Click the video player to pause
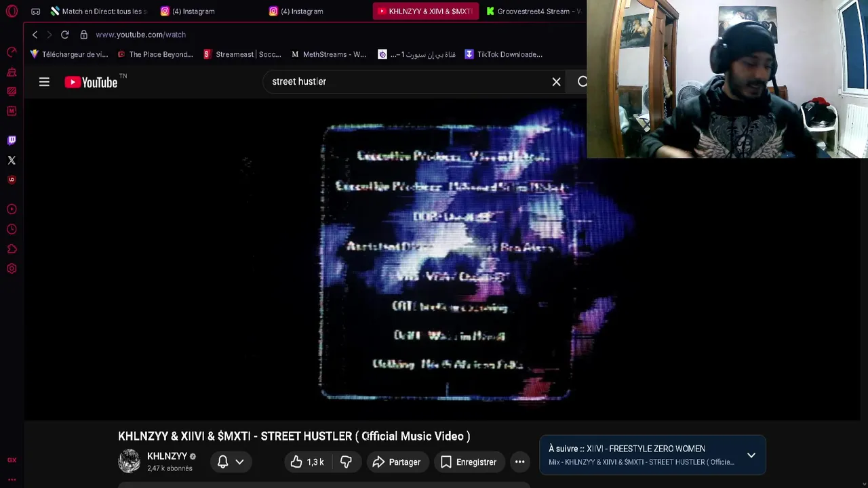The image size is (868, 488). pyautogui.click(x=442, y=260)
